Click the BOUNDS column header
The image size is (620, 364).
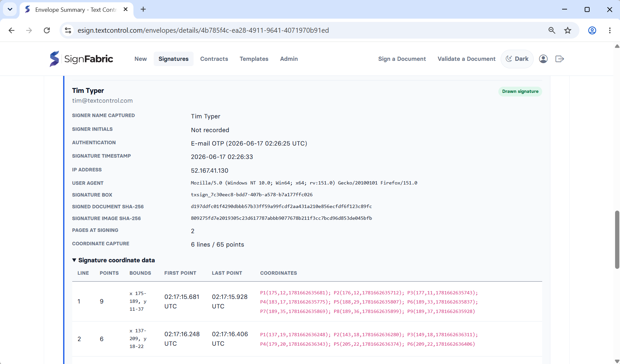[140, 273]
